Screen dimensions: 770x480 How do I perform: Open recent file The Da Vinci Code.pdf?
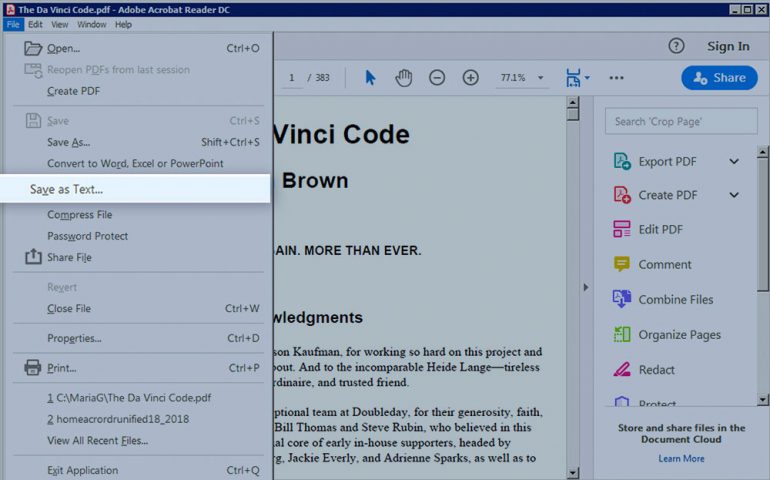[x=129, y=398]
